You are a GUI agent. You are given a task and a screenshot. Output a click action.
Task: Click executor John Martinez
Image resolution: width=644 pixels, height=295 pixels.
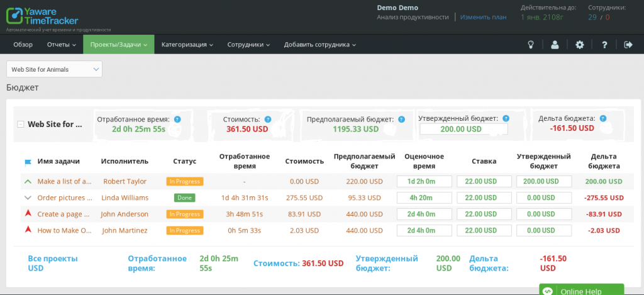coord(125,230)
